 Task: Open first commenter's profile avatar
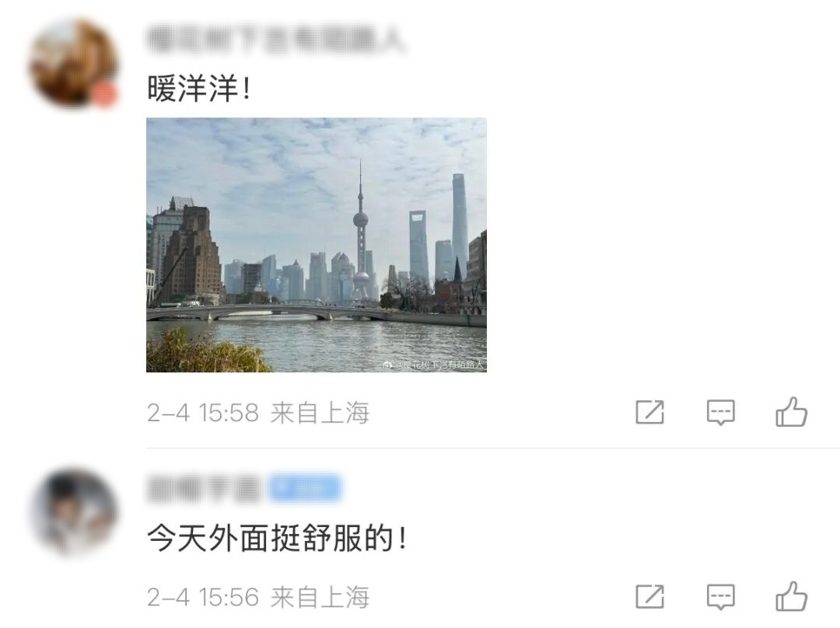pyautogui.click(x=72, y=63)
